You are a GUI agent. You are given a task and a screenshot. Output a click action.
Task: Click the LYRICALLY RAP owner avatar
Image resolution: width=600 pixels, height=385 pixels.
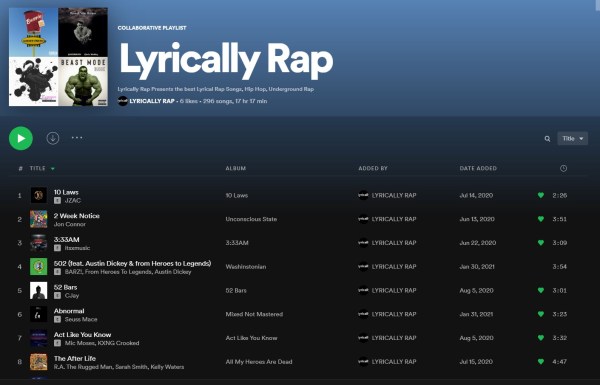[x=122, y=101]
